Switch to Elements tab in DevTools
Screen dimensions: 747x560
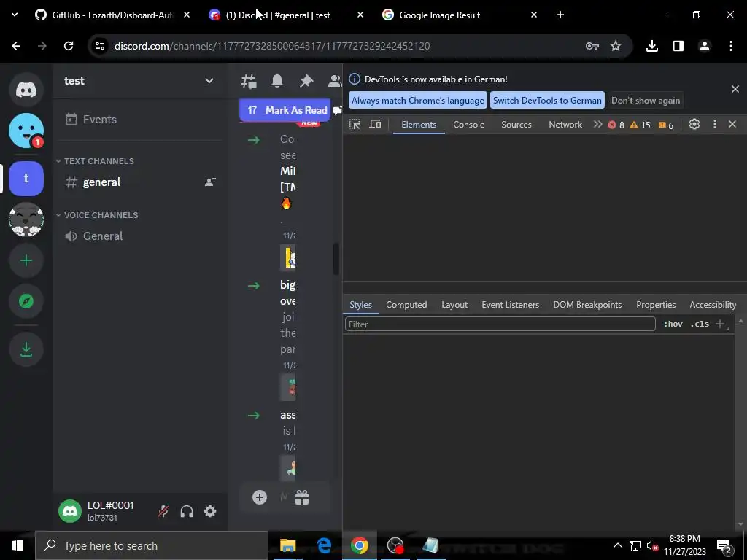[x=419, y=125]
